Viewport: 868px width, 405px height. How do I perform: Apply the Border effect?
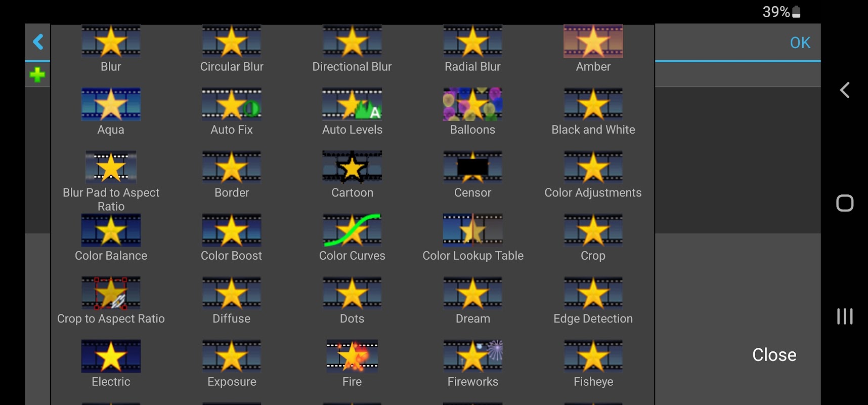point(232,167)
